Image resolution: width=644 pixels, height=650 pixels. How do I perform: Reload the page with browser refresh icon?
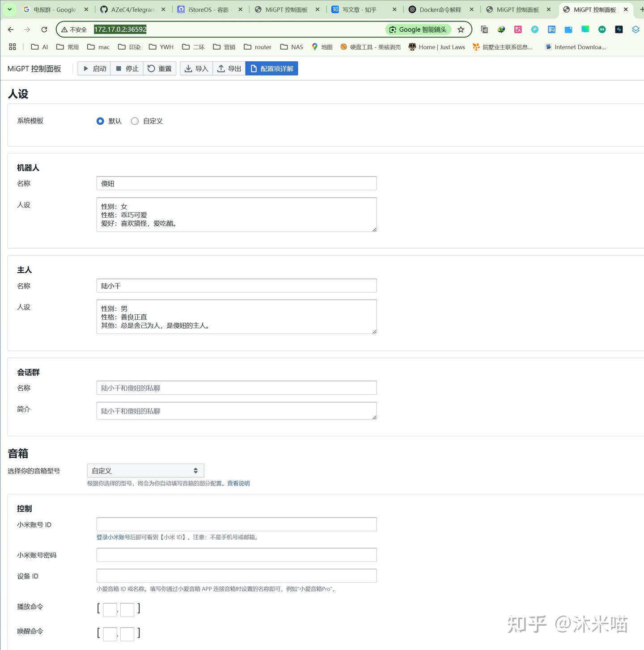click(x=44, y=30)
